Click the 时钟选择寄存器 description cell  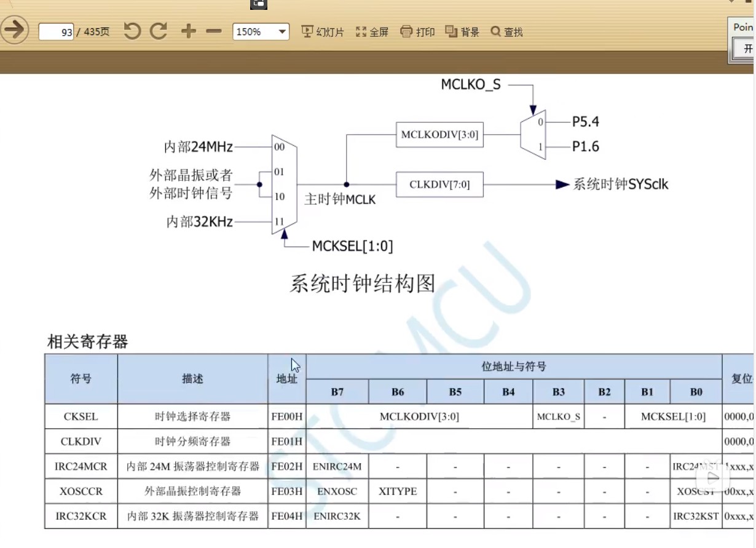click(x=192, y=416)
